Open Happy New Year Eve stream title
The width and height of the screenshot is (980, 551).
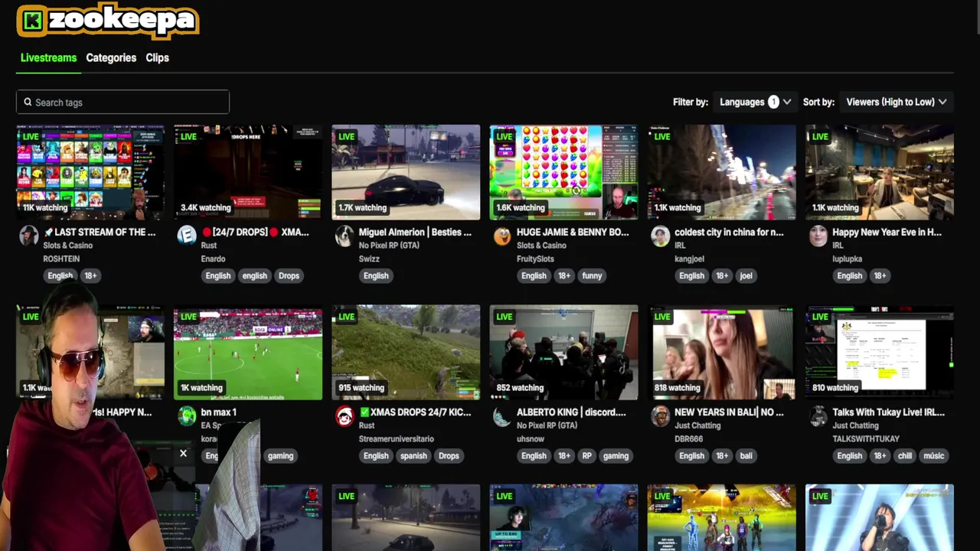pos(887,232)
